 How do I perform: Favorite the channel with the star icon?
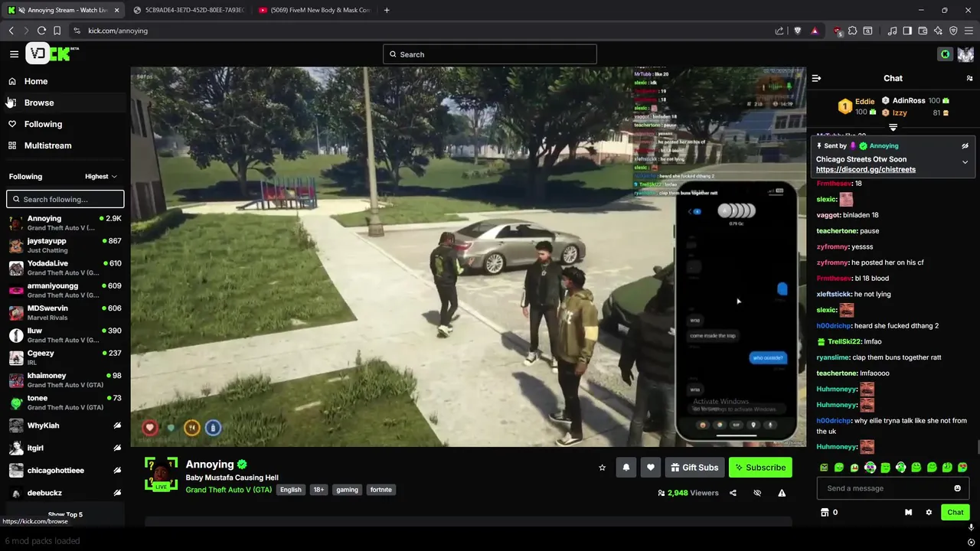tap(603, 468)
